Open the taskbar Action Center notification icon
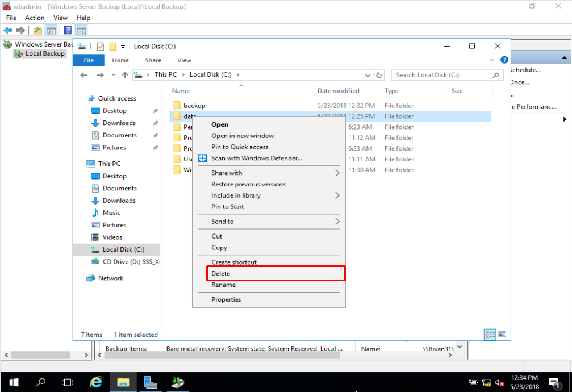The image size is (572, 392). pyautogui.click(x=555, y=382)
